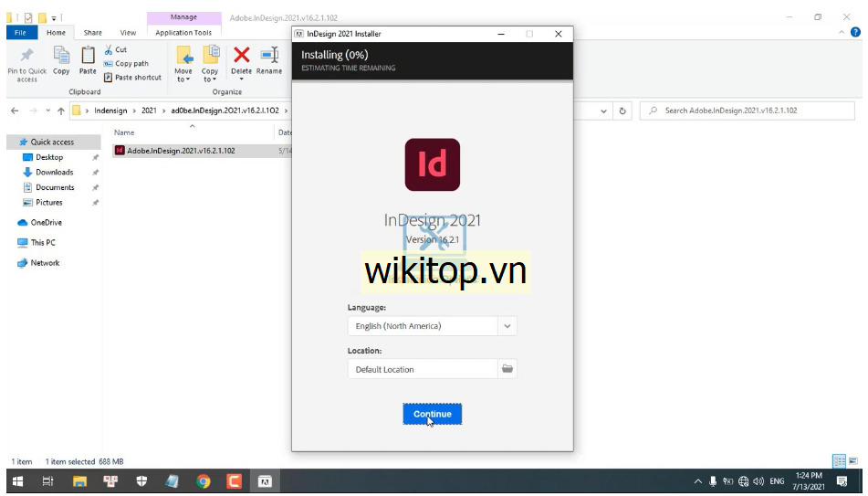Switch to large icons view in status bar

pyautogui.click(x=853, y=461)
